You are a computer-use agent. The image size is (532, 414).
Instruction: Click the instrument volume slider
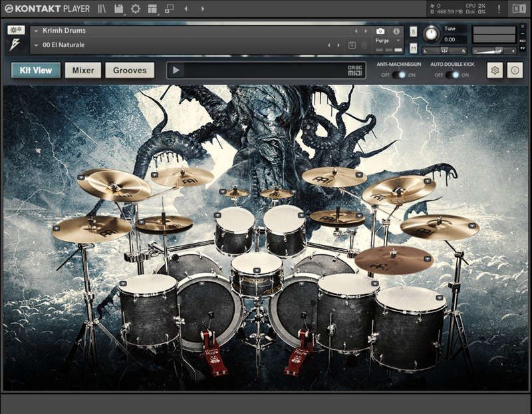click(x=494, y=51)
